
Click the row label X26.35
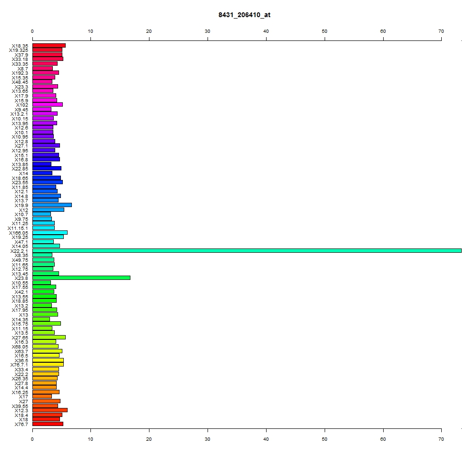click(20, 378)
